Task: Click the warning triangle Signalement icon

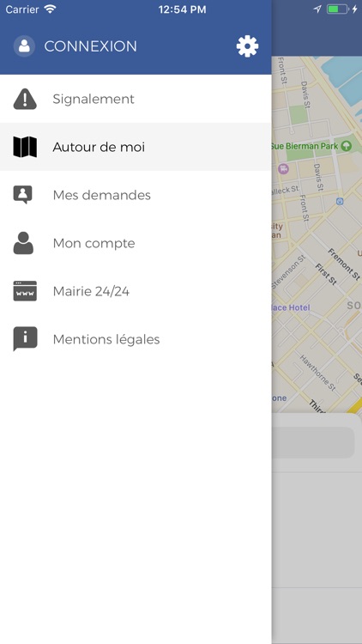Action: (25, 99)
